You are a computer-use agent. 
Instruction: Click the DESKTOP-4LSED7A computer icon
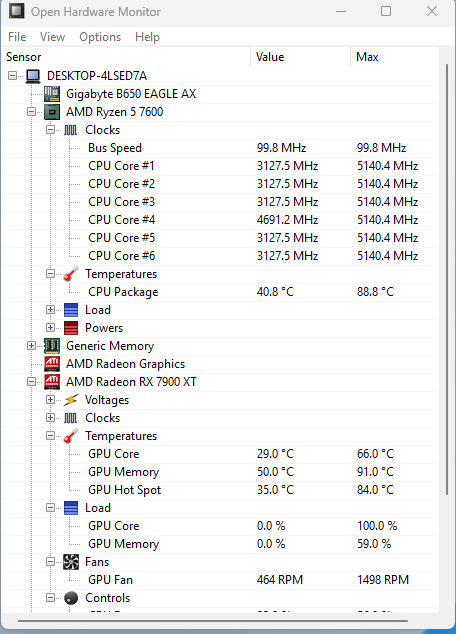[33, 76]
